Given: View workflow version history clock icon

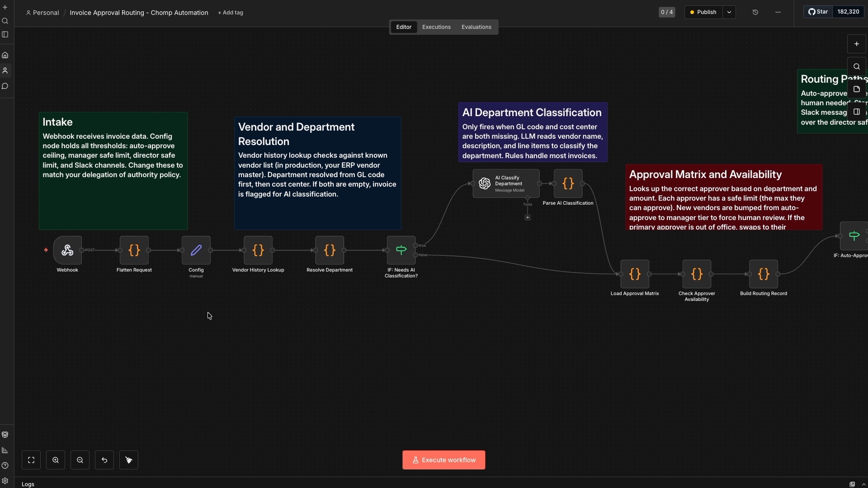Looking at the screenshot, I should pos(755,12).
